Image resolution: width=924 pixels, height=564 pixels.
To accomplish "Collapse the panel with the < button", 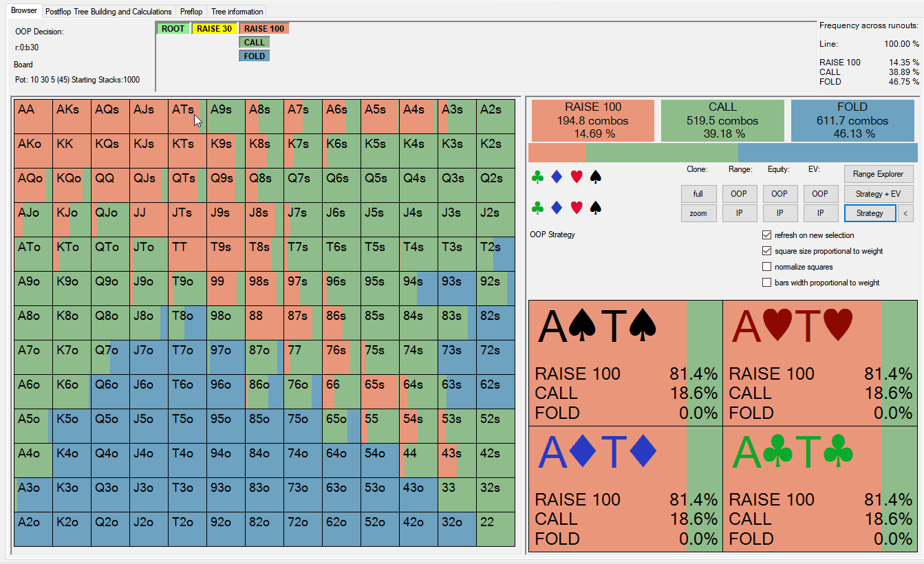I will pos(905,213).
